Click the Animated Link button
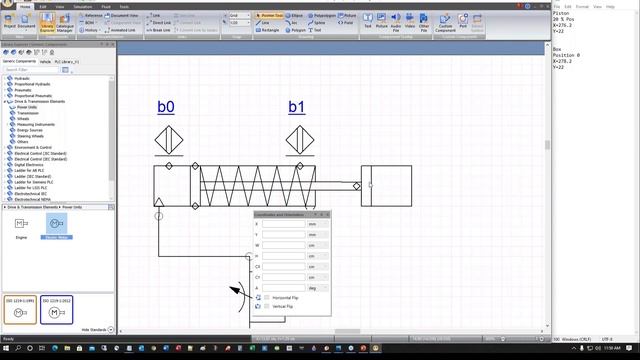Viewport: 640px width, 360px height. (x=120, y=30)
